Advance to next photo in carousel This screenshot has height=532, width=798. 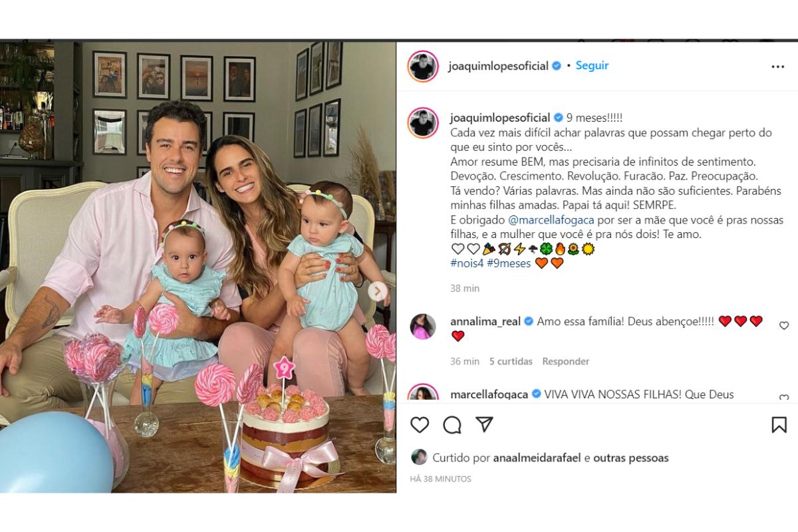tap(378, 291)
